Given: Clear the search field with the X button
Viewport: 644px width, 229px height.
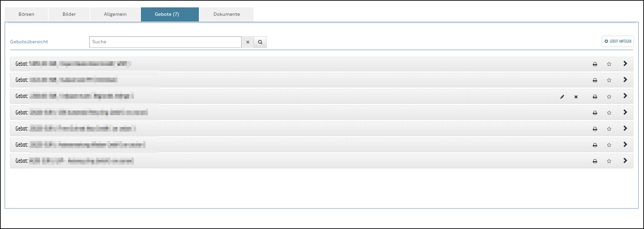Looking at the screenshot, I should point(248,42).
